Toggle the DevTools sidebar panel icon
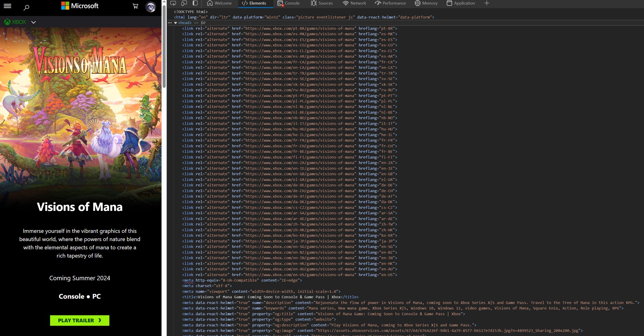 coord(195,3)
